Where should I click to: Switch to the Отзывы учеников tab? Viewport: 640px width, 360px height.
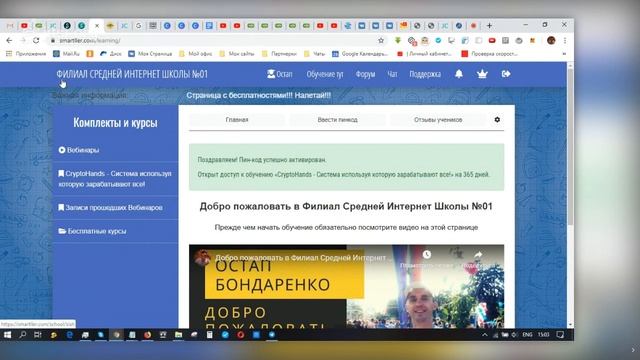[438, 120]
